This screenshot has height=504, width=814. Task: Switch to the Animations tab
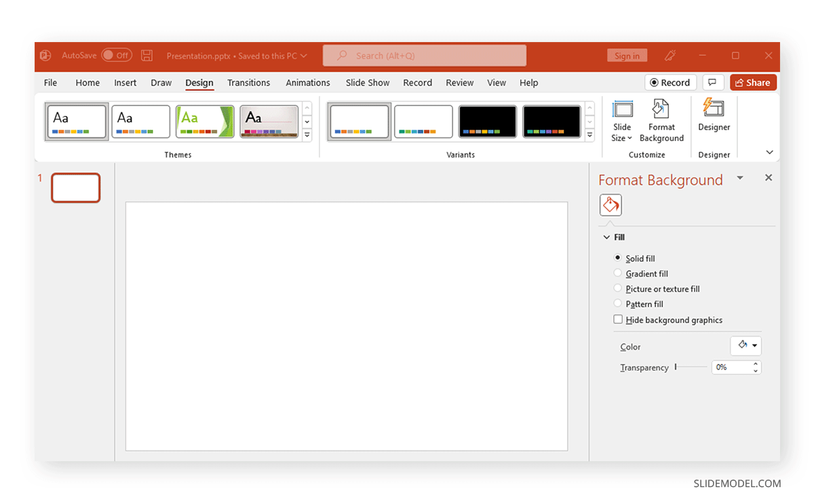coord(308,82)
